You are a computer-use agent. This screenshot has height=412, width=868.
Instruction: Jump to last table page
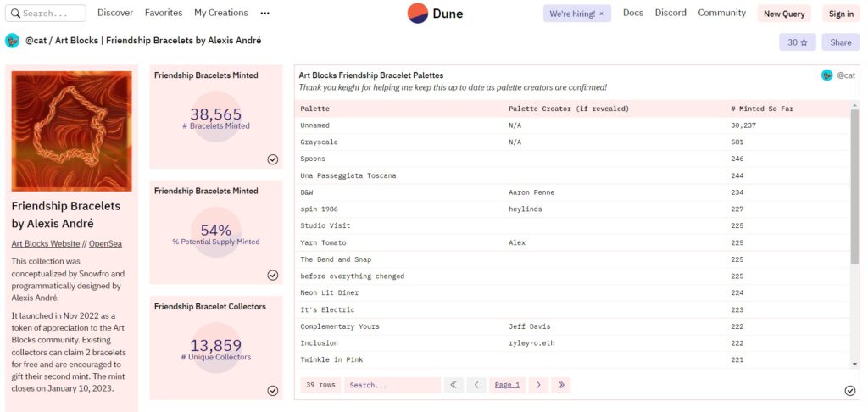tap(561, 385)
